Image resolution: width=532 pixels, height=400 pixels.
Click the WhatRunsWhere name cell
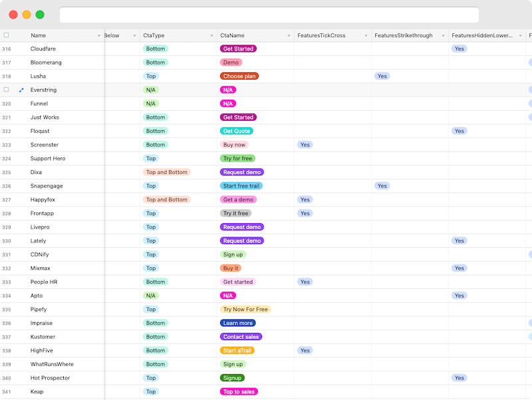point(52,364)
